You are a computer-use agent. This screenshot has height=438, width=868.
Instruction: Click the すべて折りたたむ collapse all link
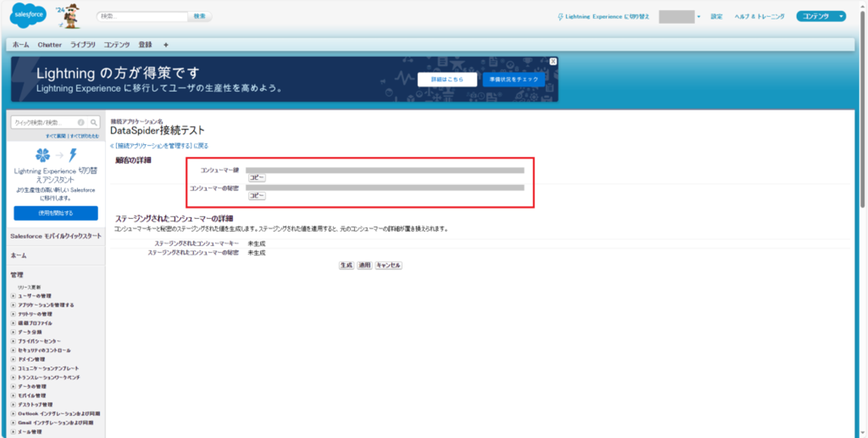point(84,136)
